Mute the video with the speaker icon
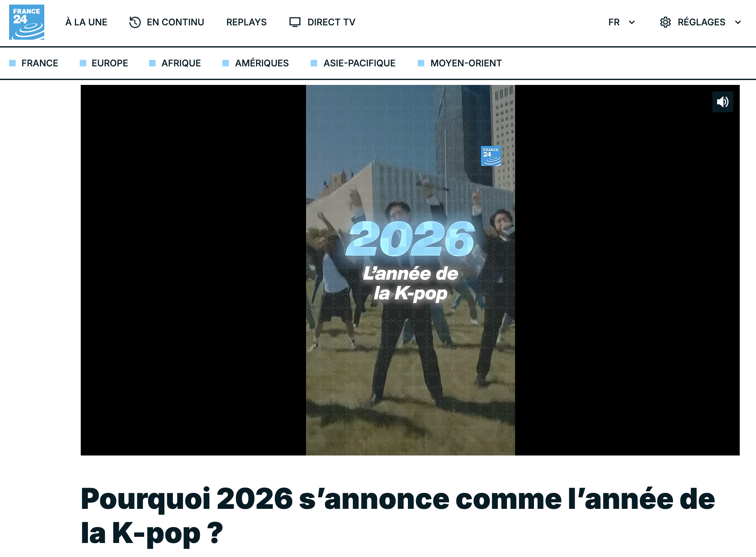 click(722, 102)
